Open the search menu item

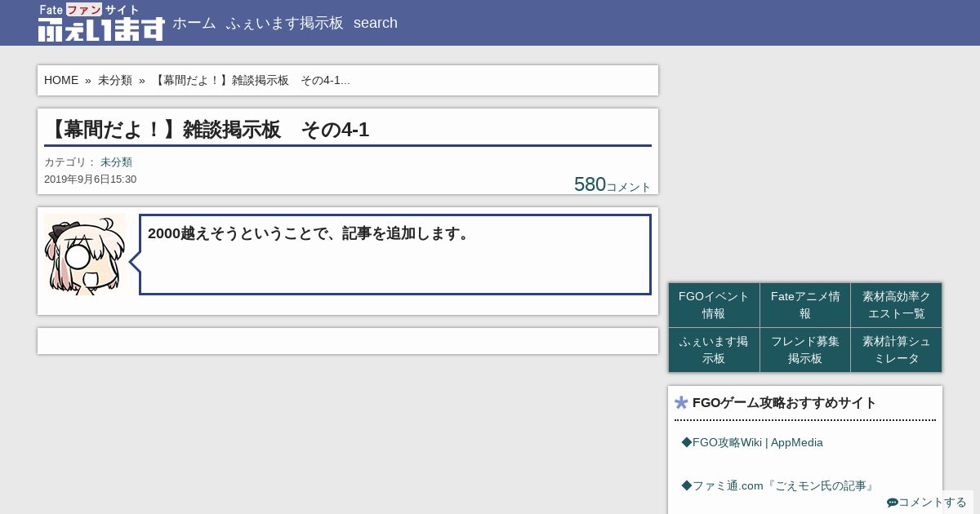[x=376, y=23]
